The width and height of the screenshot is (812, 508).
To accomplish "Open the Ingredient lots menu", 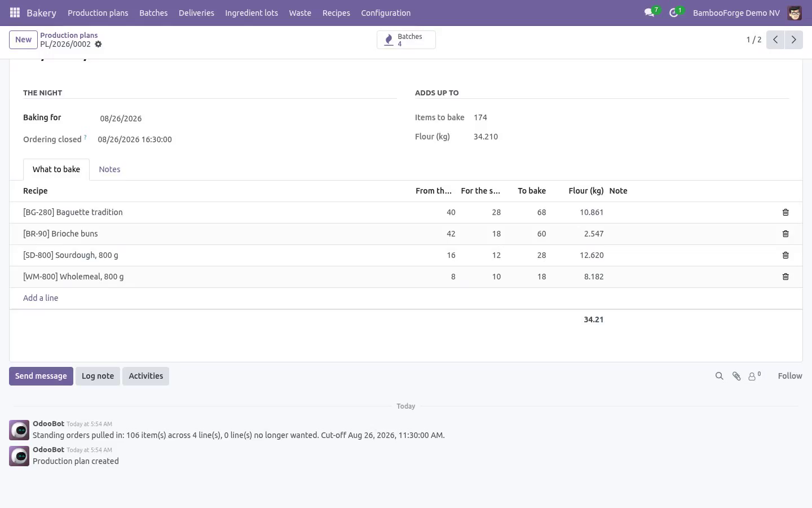I will [251, 12].
